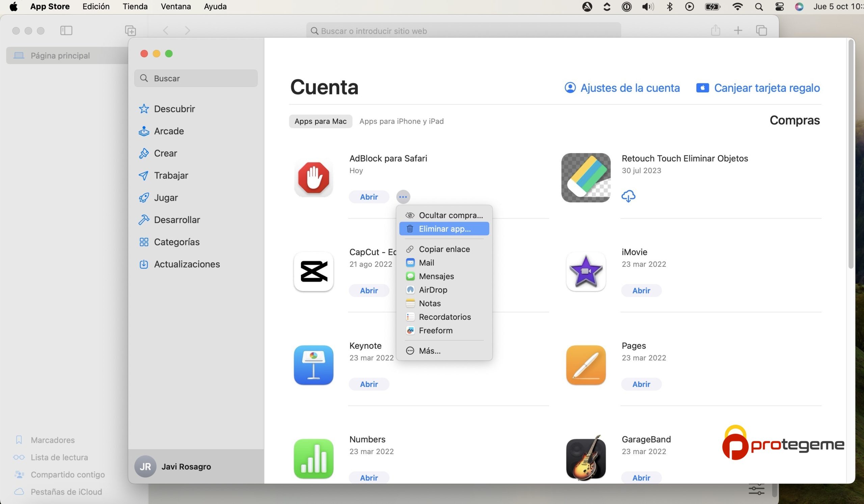Click Abrir for Pages

(641, 384)
